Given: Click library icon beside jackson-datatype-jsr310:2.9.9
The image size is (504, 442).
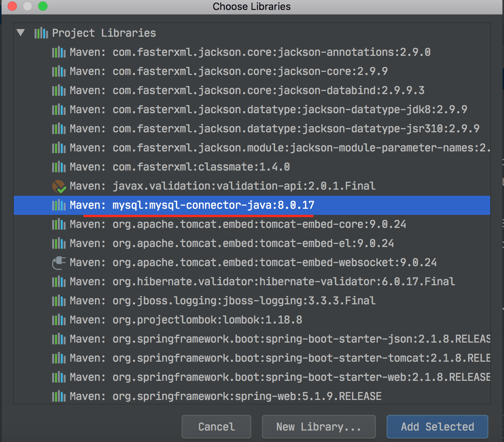Looking at the screenshot, I should tap(59, 129).
